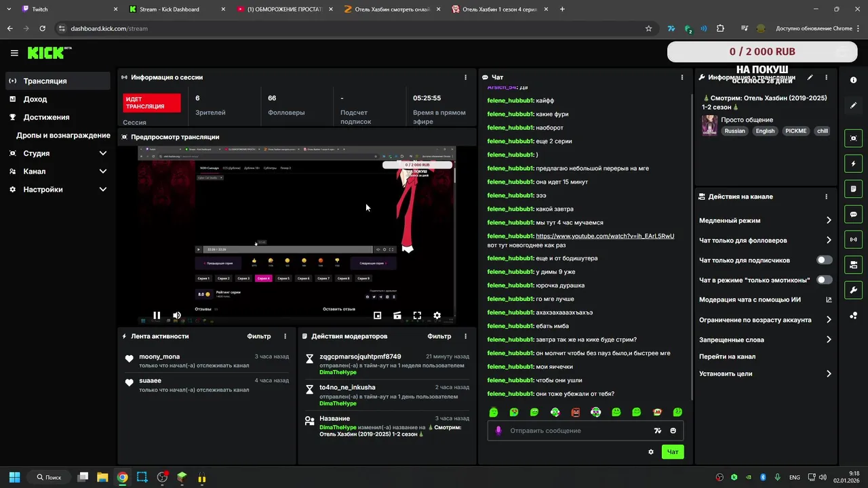Enter fullscreen in stream preview
This screenshot has width=868, height=488.
[417, 315]
